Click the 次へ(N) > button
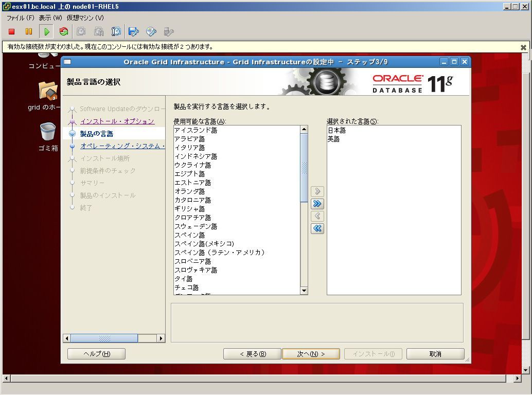Image resolution: width=532 pixels, height=395 pixels. (311, 354)
